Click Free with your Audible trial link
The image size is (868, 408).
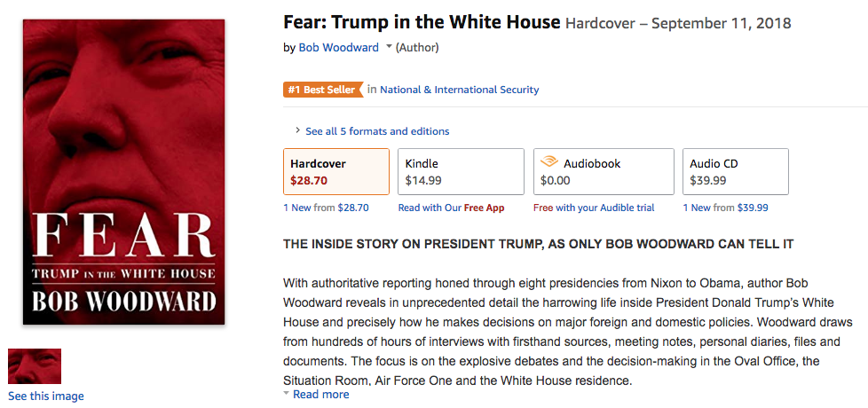pos(594,208)
